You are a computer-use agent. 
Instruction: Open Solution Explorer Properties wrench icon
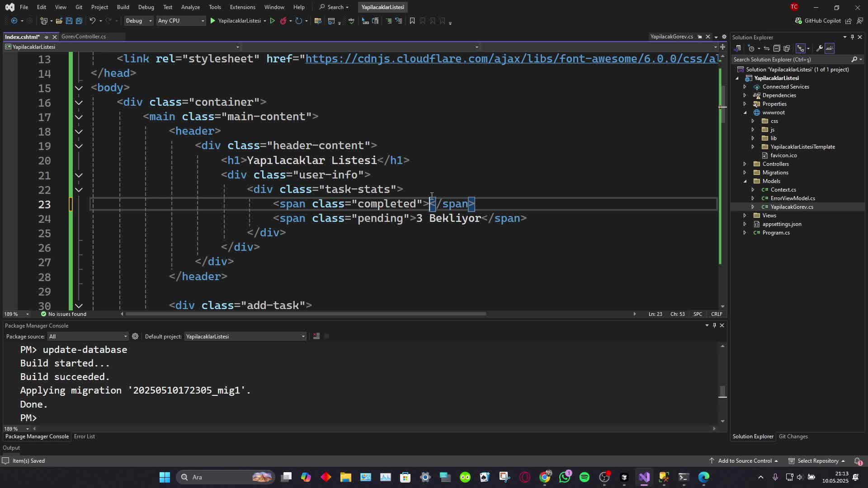click(819, 48)
